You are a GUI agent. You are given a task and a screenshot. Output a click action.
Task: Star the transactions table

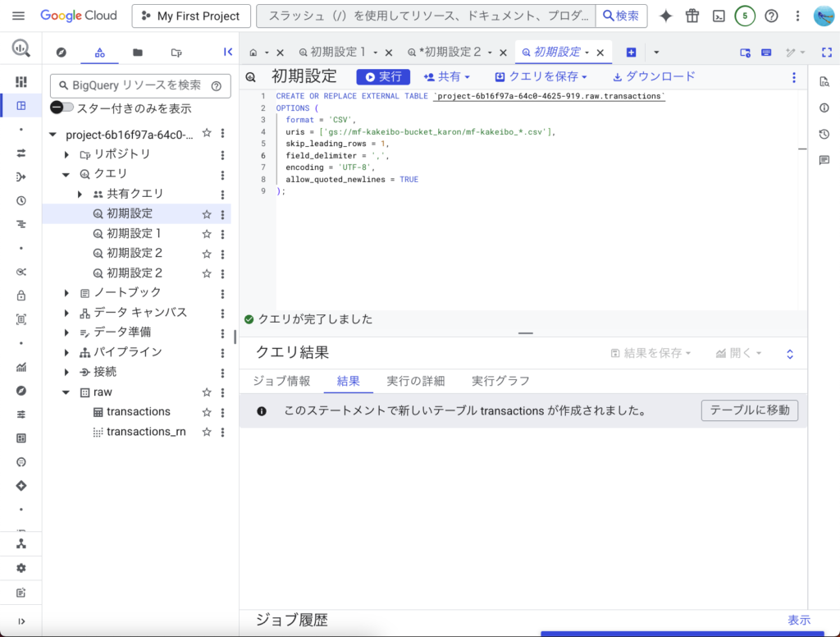207,412
